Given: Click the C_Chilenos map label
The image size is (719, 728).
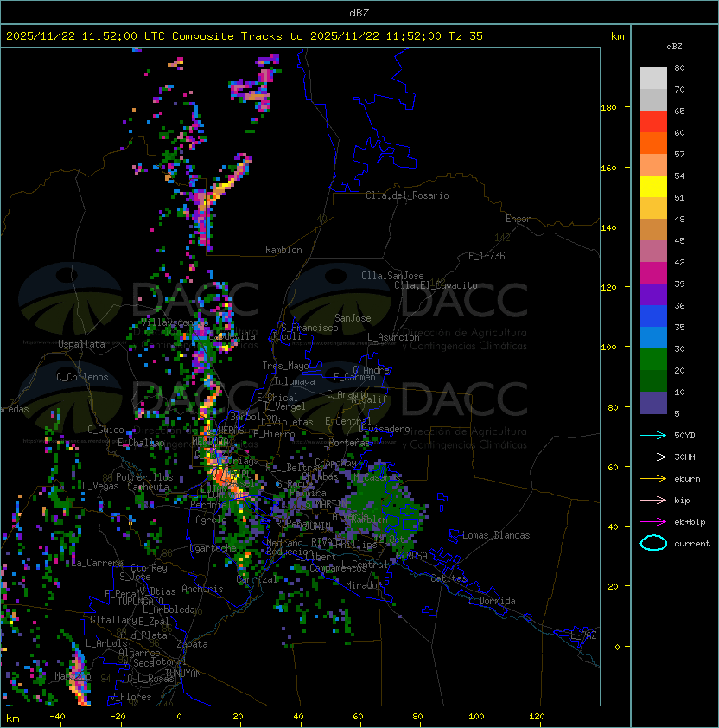Looking at the screenshot, I should coord(82,377).
